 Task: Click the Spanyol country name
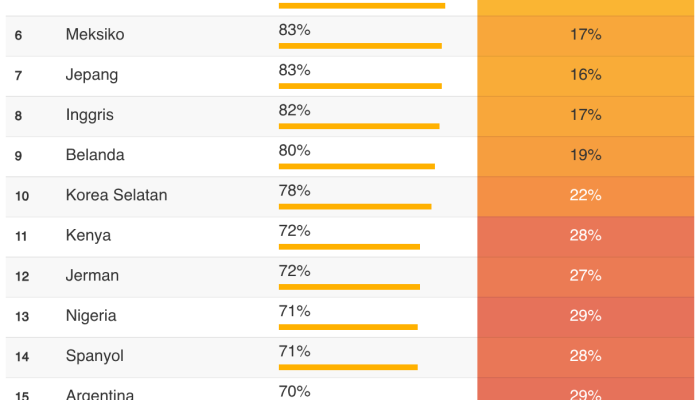click(x=94, y=355)
